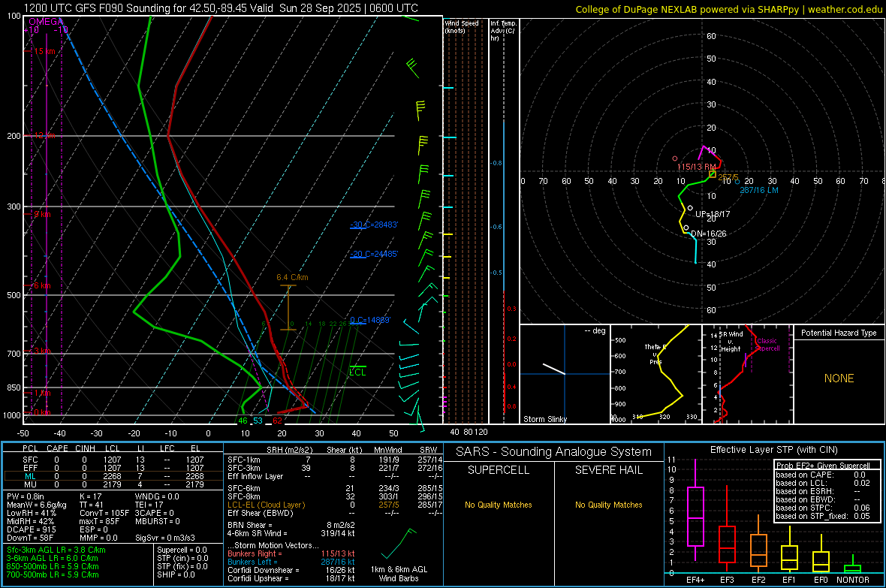886x588 pixels.
Task: Click the '6 km' height marker
Action: [42, 285]
